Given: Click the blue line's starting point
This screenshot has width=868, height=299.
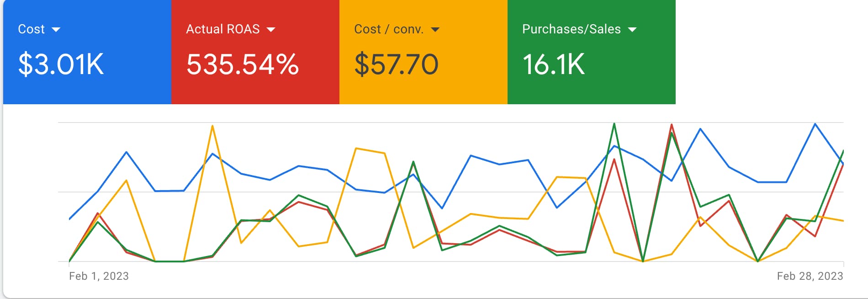Looking at the screenshot, I should tap(69, 219).
